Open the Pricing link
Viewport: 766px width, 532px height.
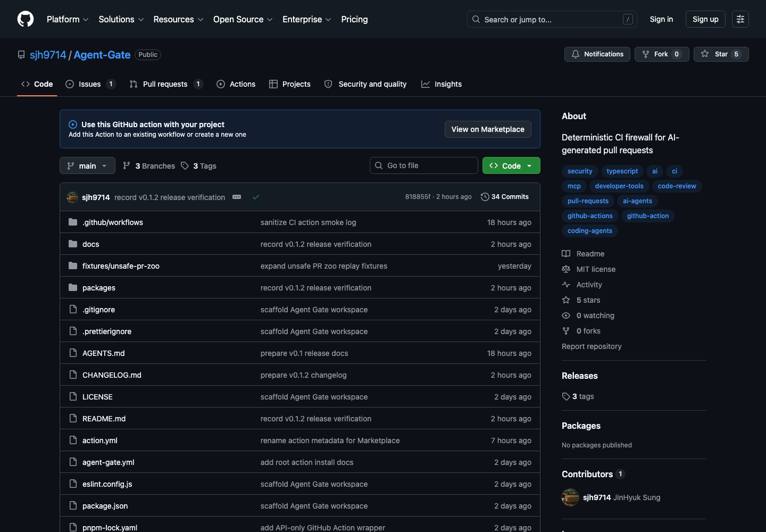(354, 19)
